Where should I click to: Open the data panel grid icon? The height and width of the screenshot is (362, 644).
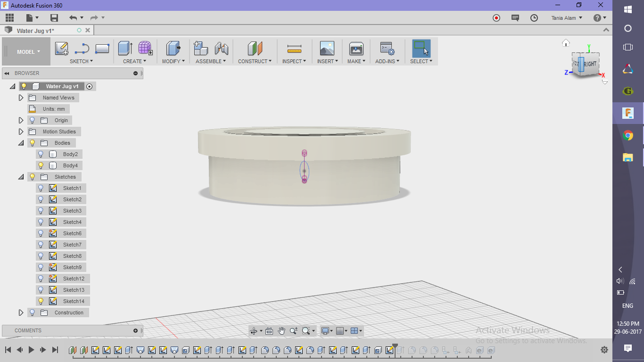coord(10,18)
